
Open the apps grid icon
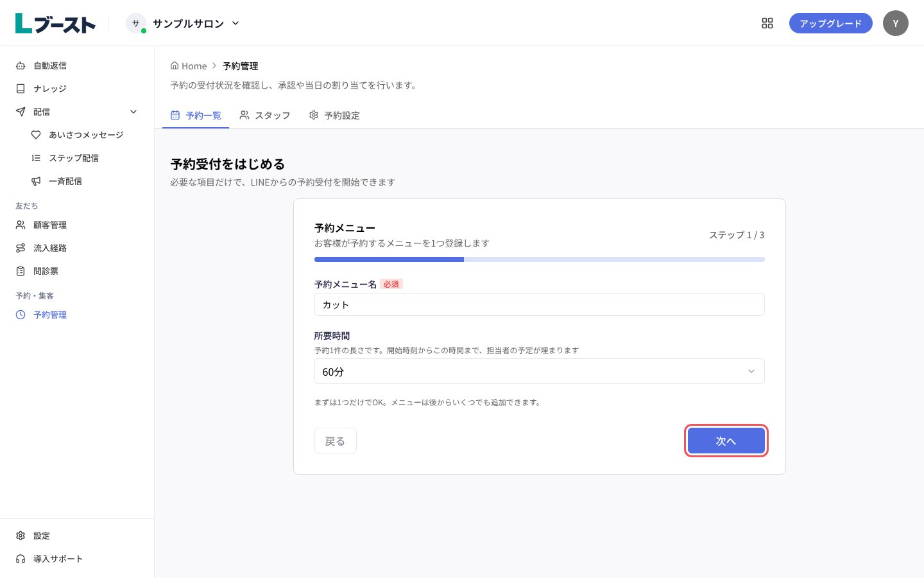click(x=767, y=23)
